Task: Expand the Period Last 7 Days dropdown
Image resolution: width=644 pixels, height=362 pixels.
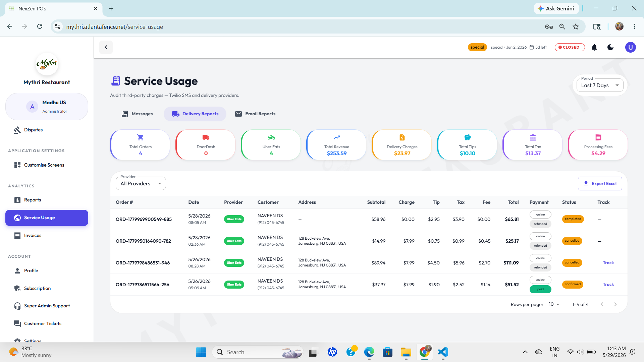Action: coord(600,85)
